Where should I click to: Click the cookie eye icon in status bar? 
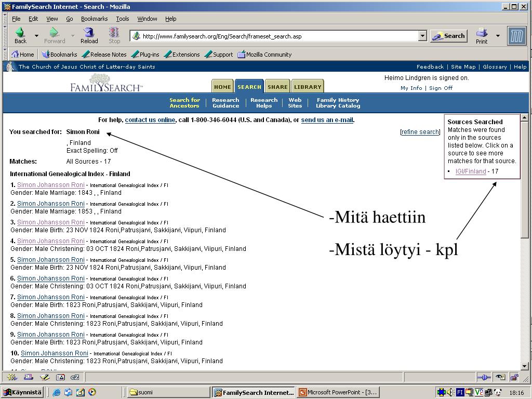[x=500, y=377]
